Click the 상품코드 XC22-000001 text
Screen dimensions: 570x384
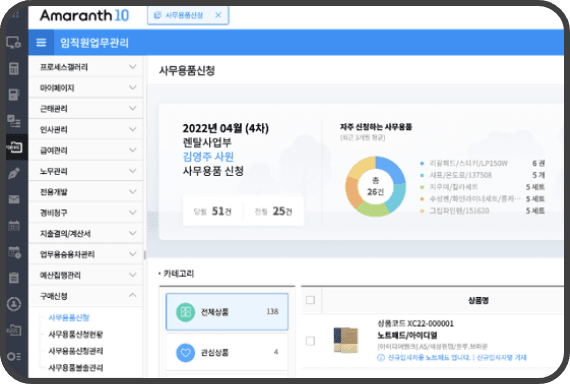pyautogui.click(x=416, y=323)
